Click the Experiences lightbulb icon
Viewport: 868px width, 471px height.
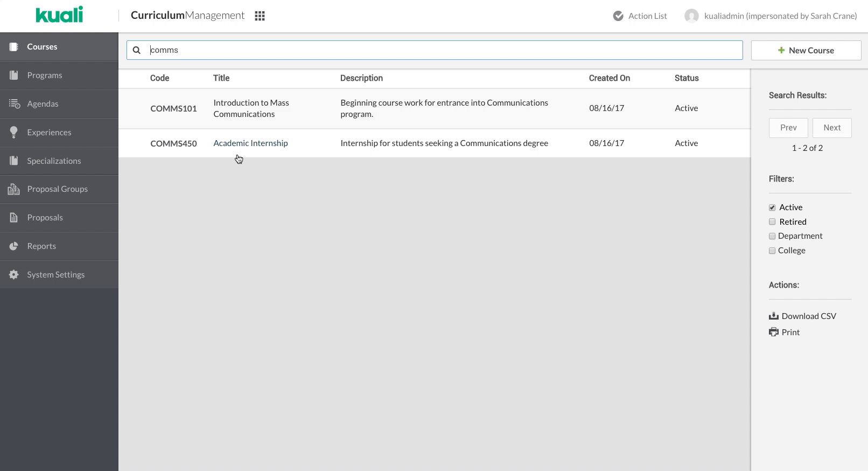point(14,133)
